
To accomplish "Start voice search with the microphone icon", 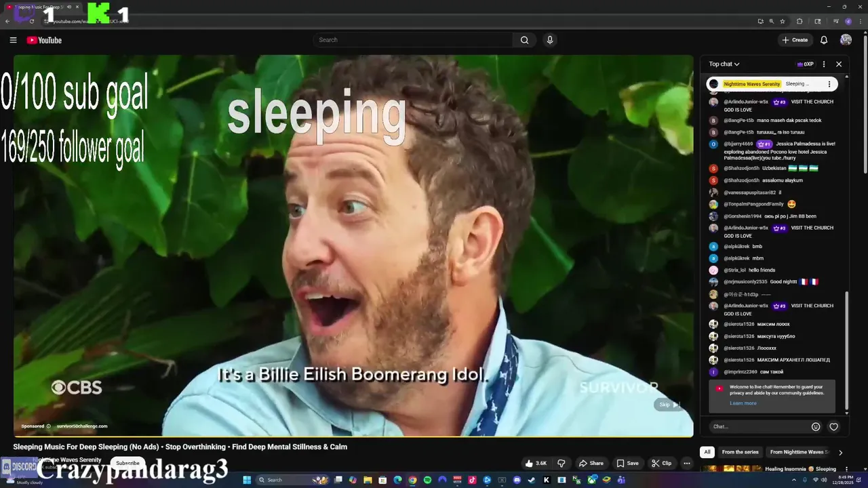I will (x=550, y=40).
